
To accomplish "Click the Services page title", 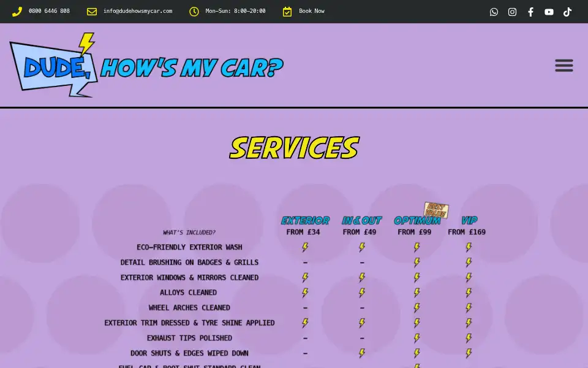I will point(294,148).
